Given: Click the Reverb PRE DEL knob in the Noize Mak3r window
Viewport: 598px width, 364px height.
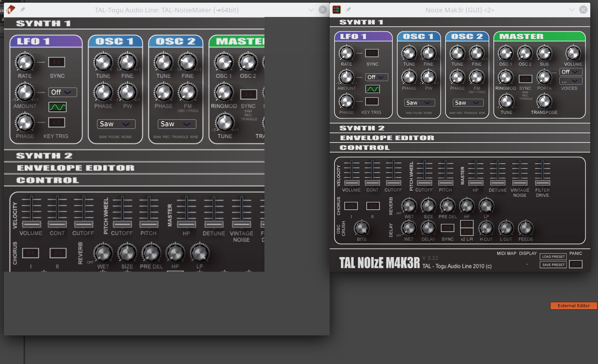Looking at the screenshot, I should (448, 206).
